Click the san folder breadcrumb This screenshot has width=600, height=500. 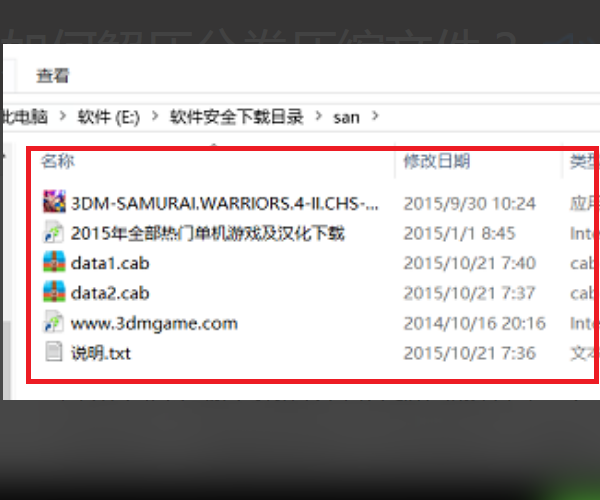pyautogui.click(x=346, y=118)
